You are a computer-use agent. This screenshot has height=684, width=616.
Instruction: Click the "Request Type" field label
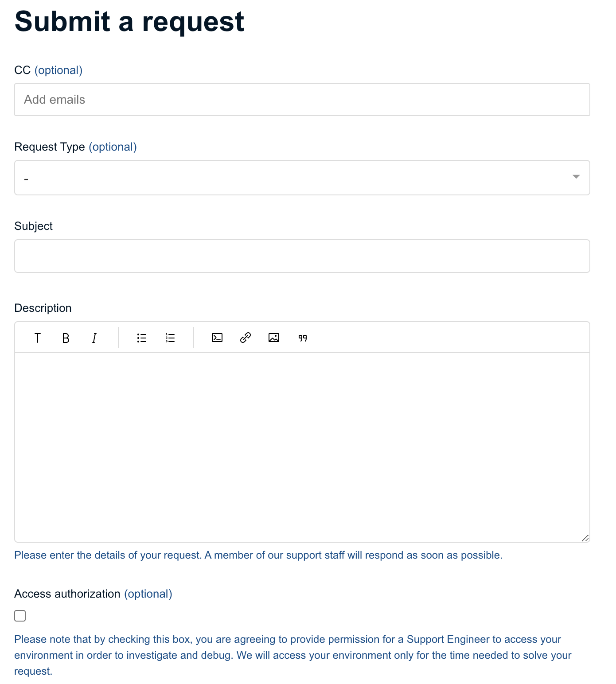[50, 147]
